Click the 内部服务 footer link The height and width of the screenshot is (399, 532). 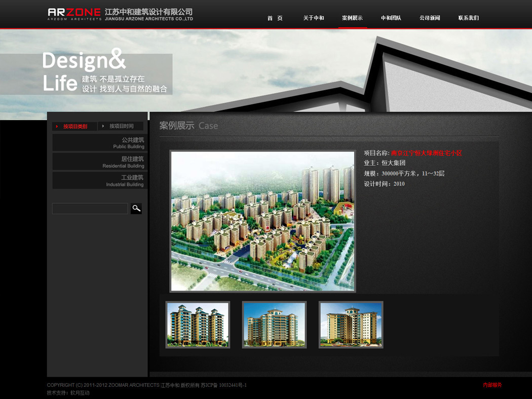(492, 385)
